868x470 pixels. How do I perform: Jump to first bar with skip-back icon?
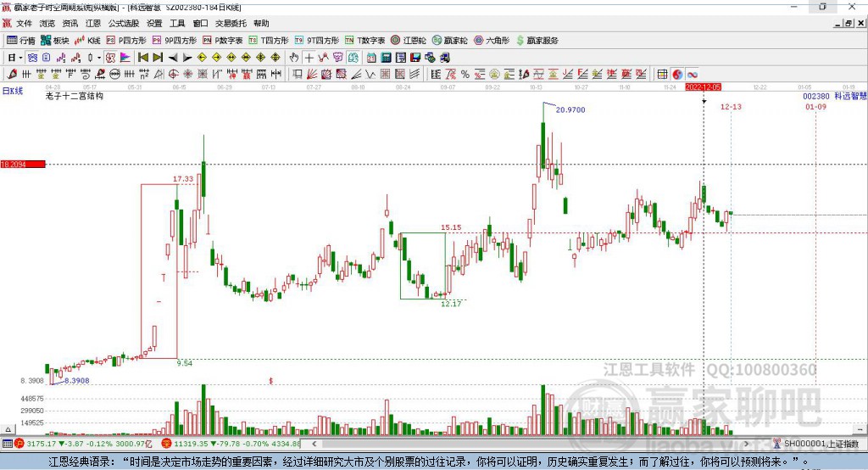pos(143,57)
